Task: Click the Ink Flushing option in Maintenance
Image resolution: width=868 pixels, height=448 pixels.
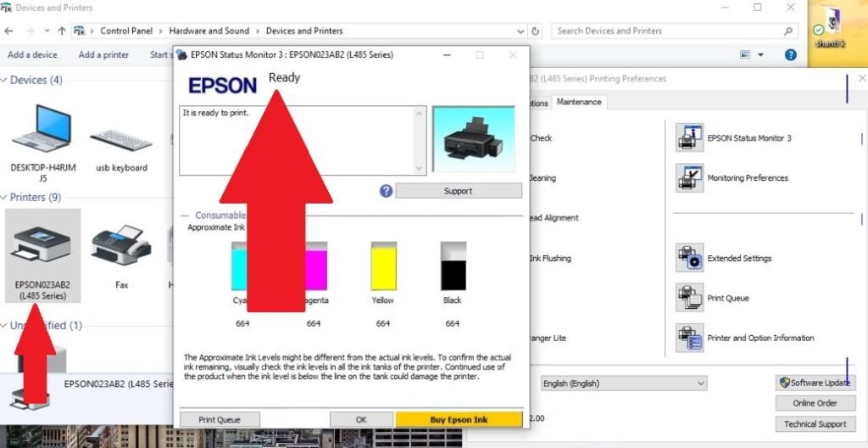Action: 549,258
